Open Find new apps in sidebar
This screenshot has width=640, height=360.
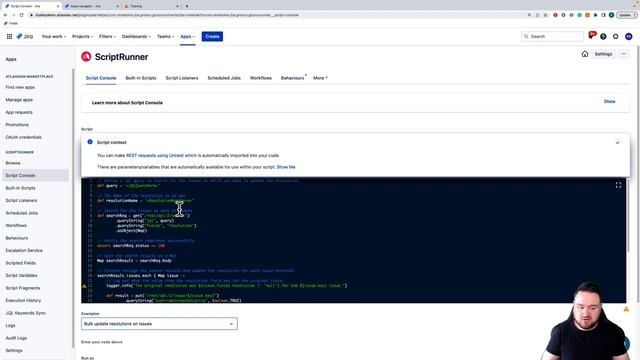[20, 87]
